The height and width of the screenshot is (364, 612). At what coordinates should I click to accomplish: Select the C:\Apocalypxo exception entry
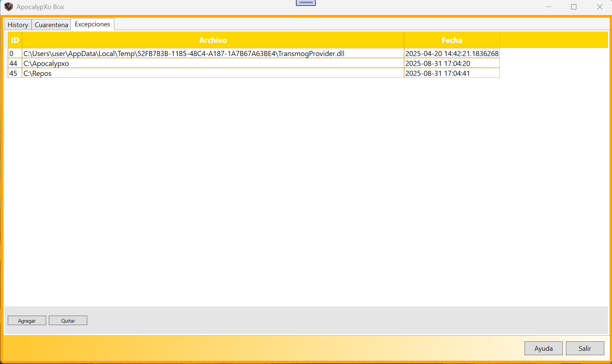[x=46, y=64]
